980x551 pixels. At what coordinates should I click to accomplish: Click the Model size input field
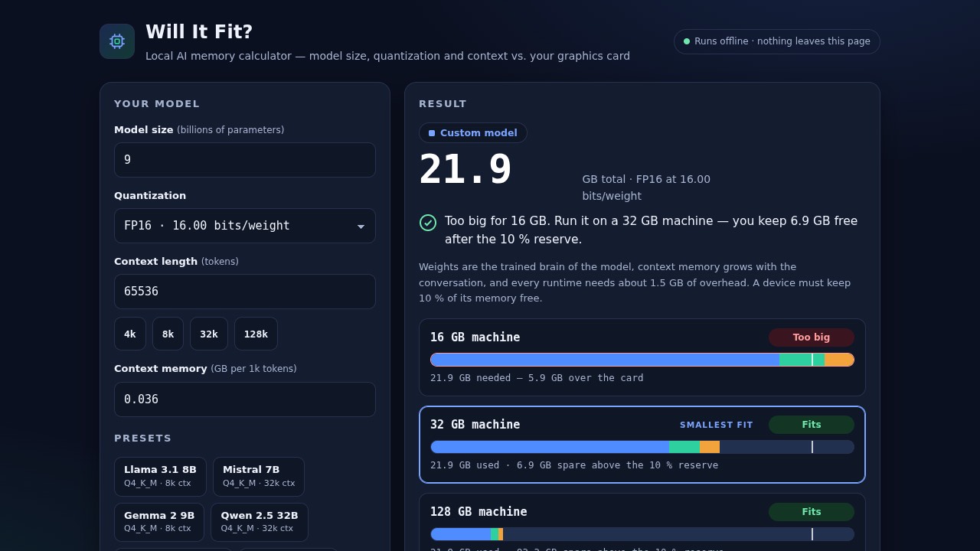point(245,160)
